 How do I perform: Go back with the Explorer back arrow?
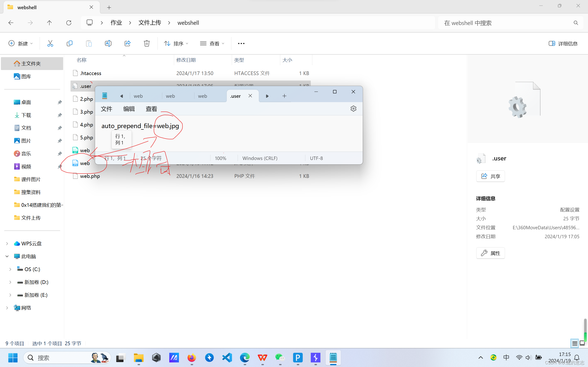click(x=11, y=23)
